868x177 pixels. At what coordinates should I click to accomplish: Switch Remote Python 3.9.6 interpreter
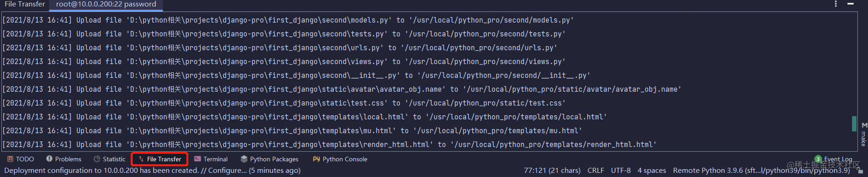click(761, 171)
